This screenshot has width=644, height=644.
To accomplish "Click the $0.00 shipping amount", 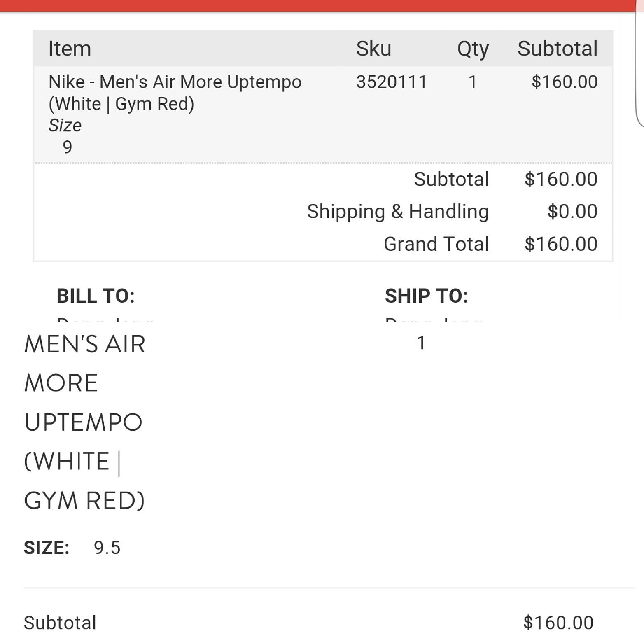I will tap(572, 212).
